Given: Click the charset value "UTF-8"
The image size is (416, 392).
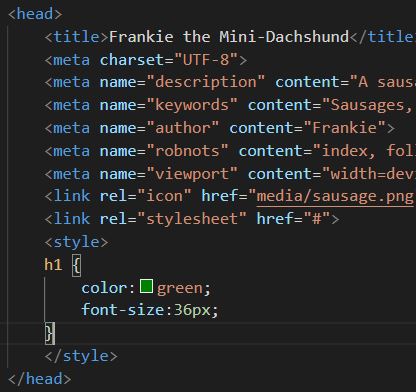Looking at the screenshot, I should pyautogui.click(x=206, y=60).
